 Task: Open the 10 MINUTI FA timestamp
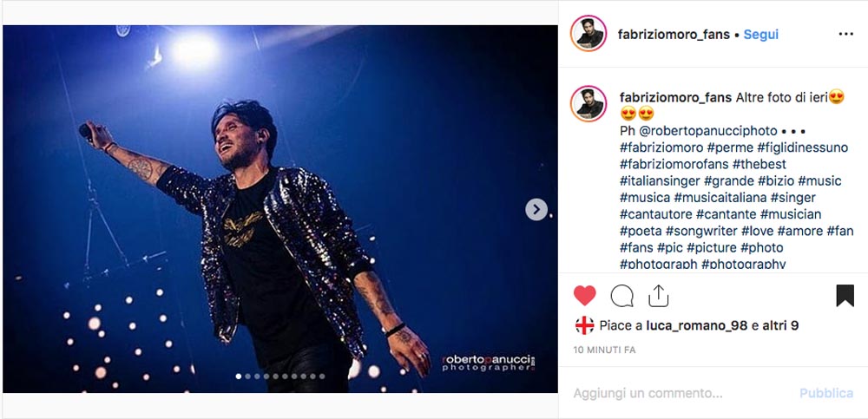604,350
